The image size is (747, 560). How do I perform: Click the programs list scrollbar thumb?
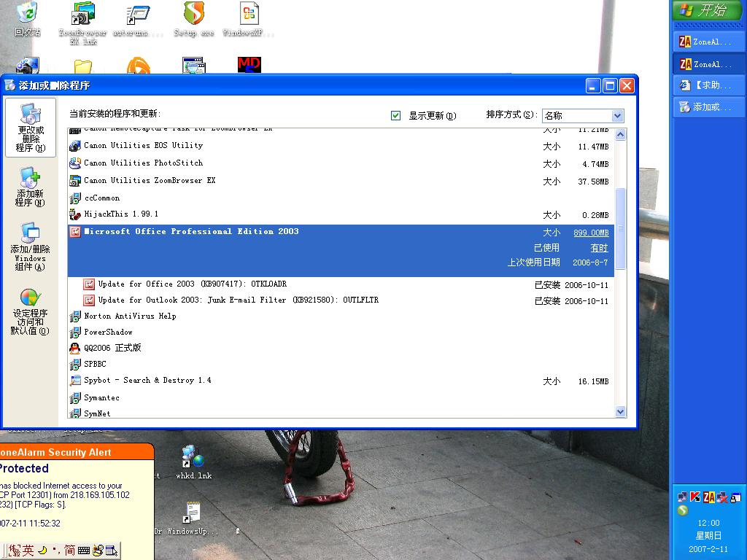tap(620, 229)
